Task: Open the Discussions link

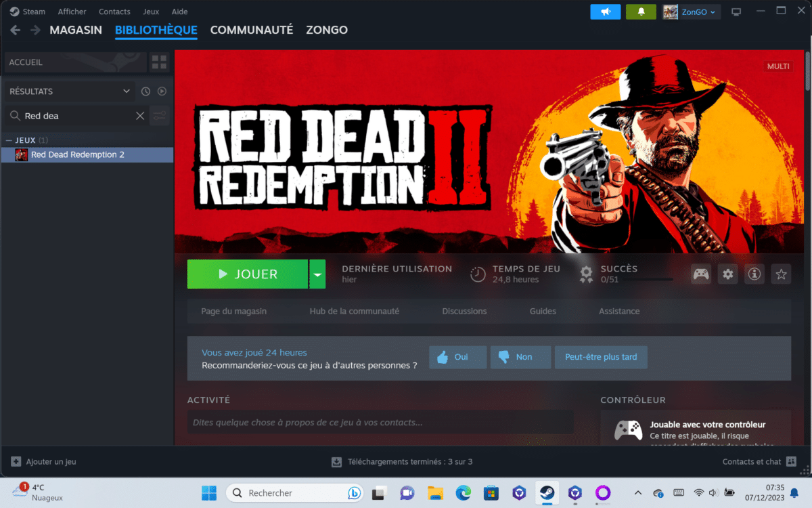Action: [464, 312]
